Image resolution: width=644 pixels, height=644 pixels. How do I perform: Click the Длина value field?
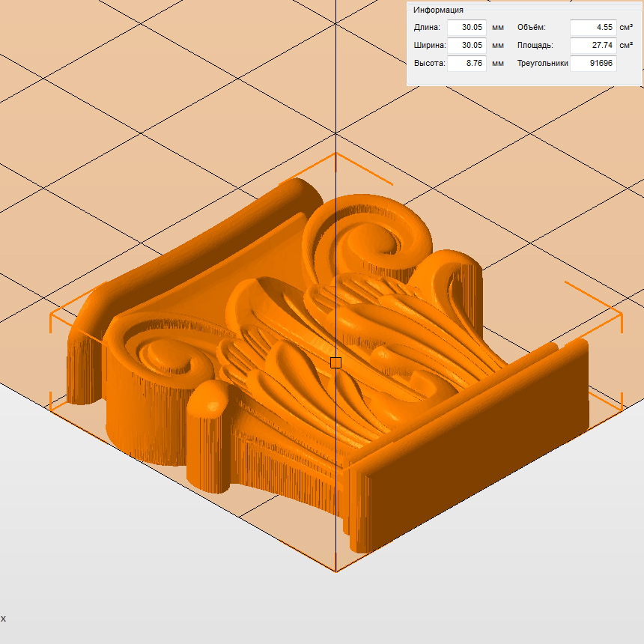[467, 28]
